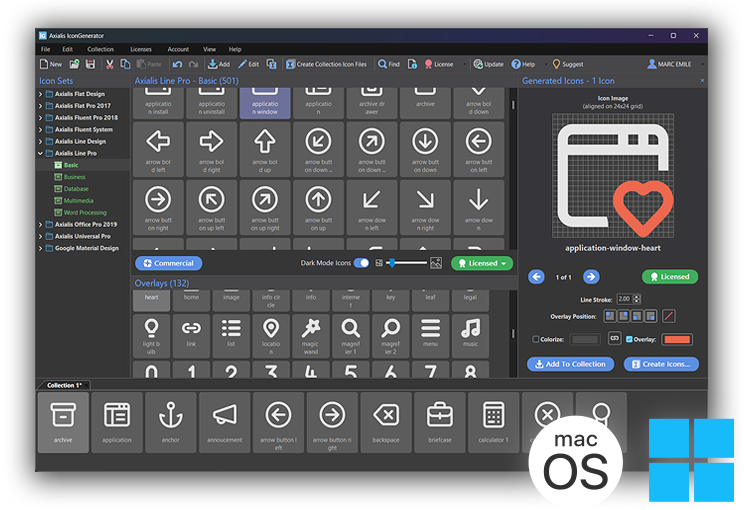Open the Collection menu
This screenshot has height=510, width=746.
100,49
